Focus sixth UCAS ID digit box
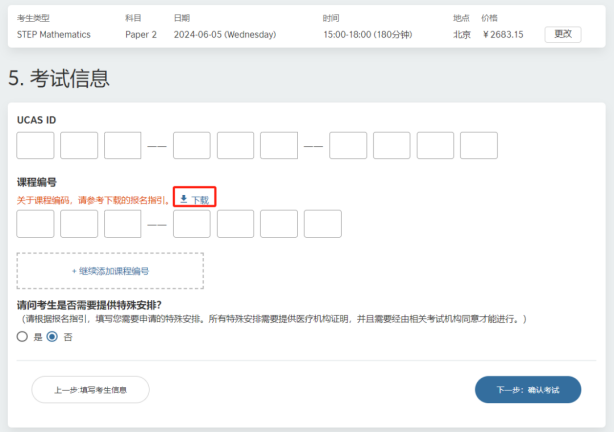The image size is (615, 433). [279, 146]
